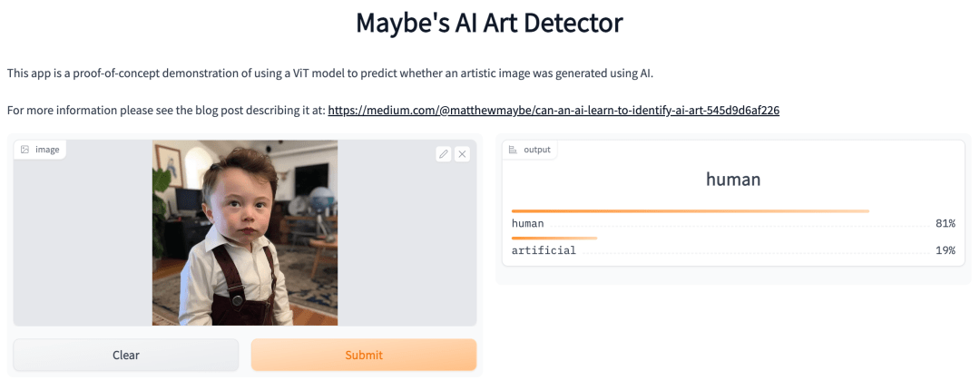The height and width of the screenshot is (390, 980).
Task: Click the Clear button
Action: coord(125,355)
